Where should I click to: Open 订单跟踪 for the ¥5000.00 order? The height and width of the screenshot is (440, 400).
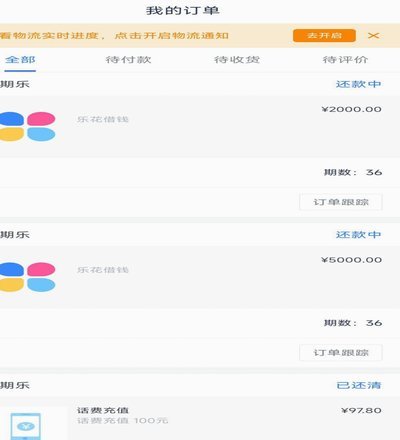(x=341, y=353)
